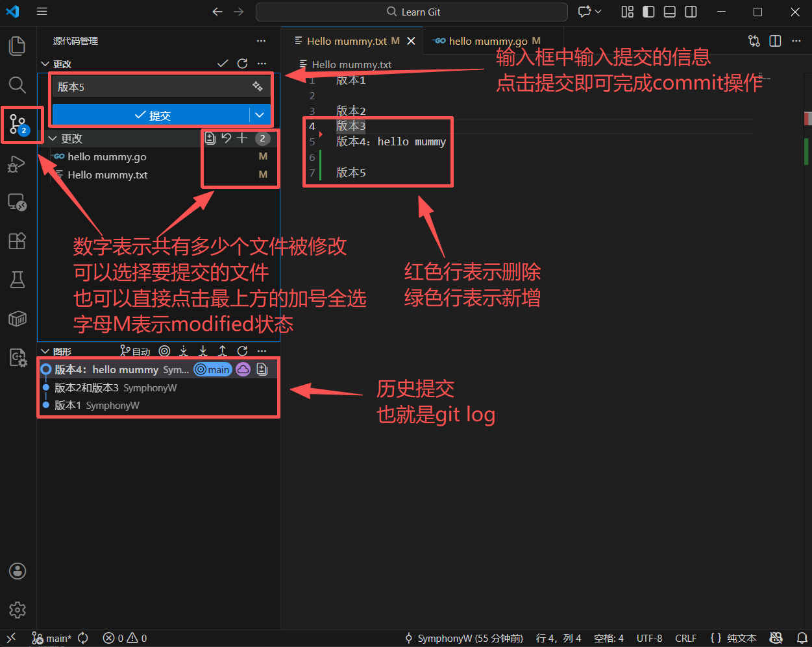Open the Manage gear menu
This screenshot has width=812, height=647.
(18, 610)
